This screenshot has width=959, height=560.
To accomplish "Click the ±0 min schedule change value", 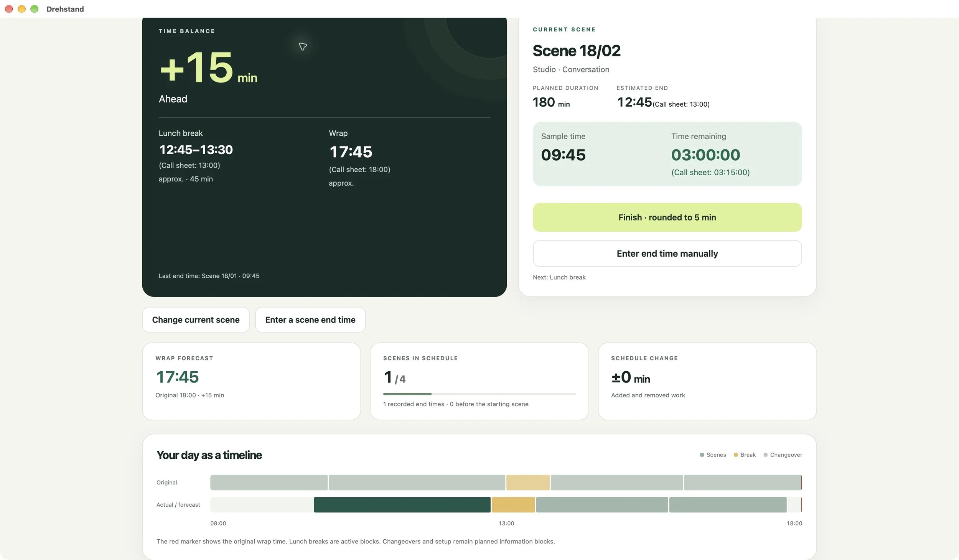I will [631, 377].
